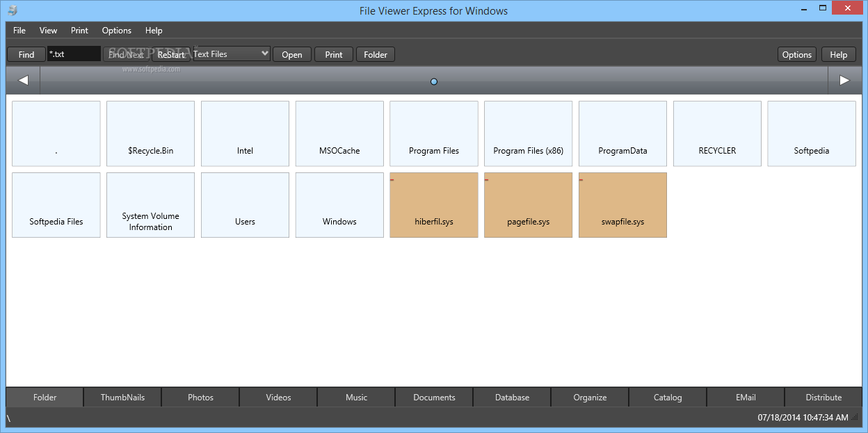The height and width of the screenshot is (433, 868).
Task: Click the right navigation arrow
Action: click(x=844, y=81)
